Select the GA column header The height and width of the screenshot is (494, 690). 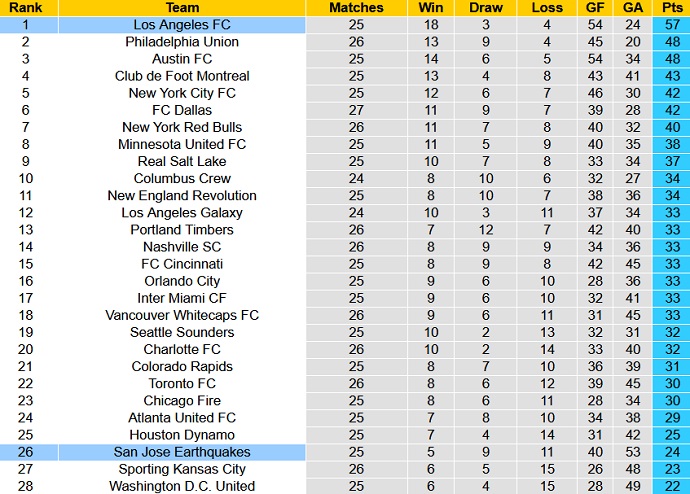(x=632, y=8)
